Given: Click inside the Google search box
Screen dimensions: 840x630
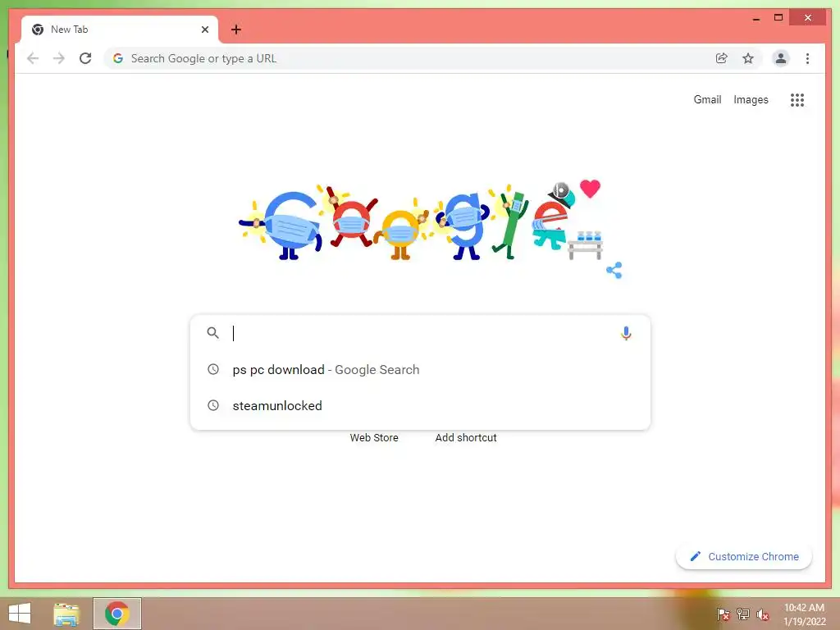Looking at the screenshot, I should coord(421,333).
